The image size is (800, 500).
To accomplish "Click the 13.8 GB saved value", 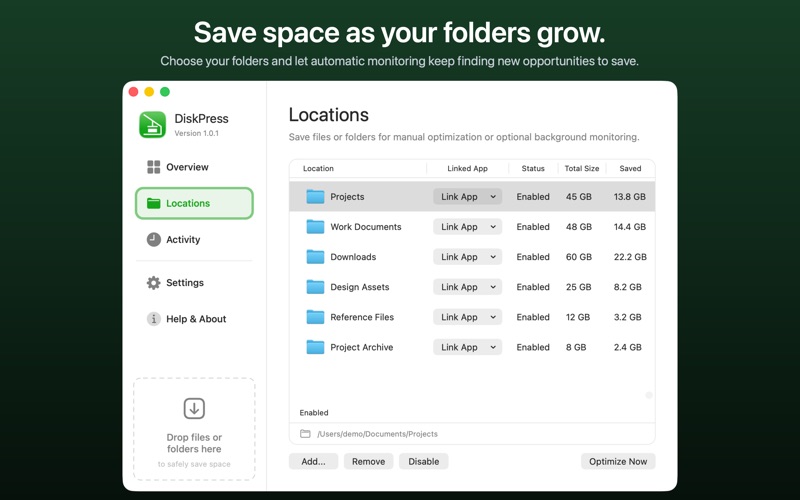I will coord(630,196).
